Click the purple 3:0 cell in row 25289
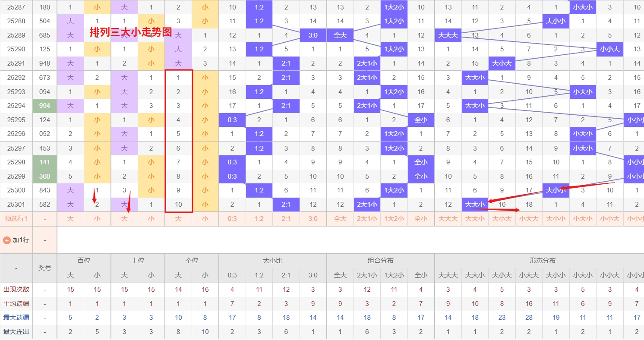 click(x=313, y=35)
